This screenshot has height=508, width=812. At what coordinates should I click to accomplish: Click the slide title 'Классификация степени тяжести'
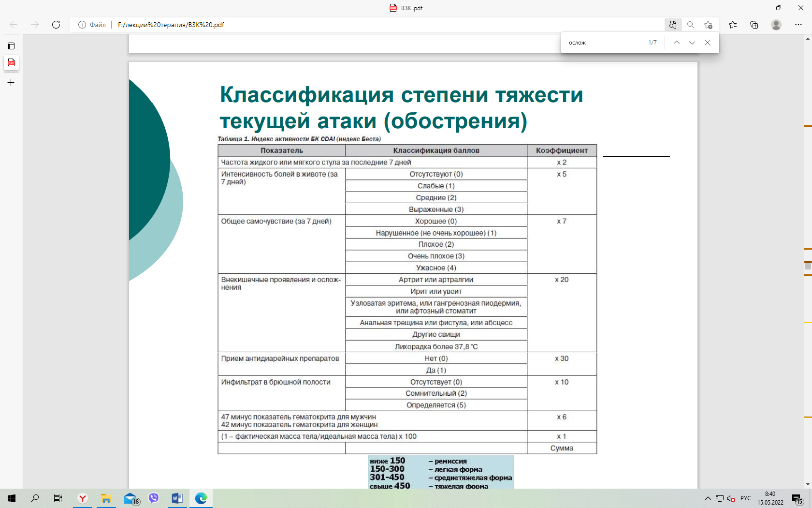point(401,94)
